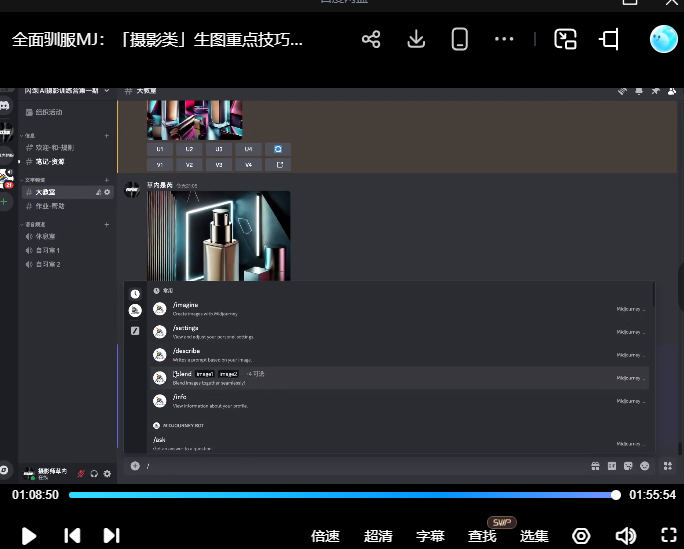Open the 超清 video quality menu
This screenshot has width=684, height=549.
[378, 536]
